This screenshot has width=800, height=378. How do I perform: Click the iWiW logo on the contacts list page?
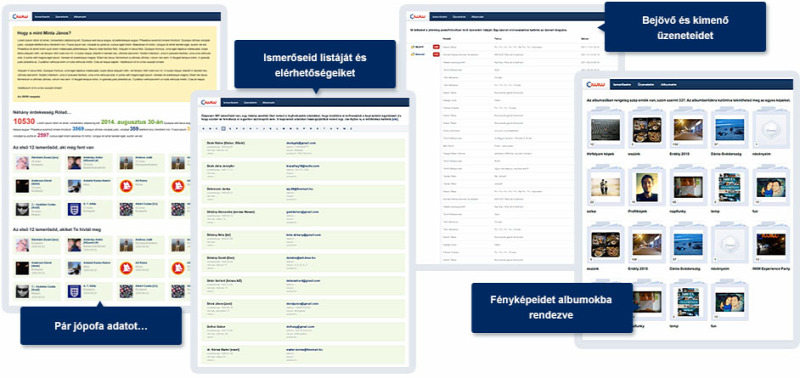point(210,102)
